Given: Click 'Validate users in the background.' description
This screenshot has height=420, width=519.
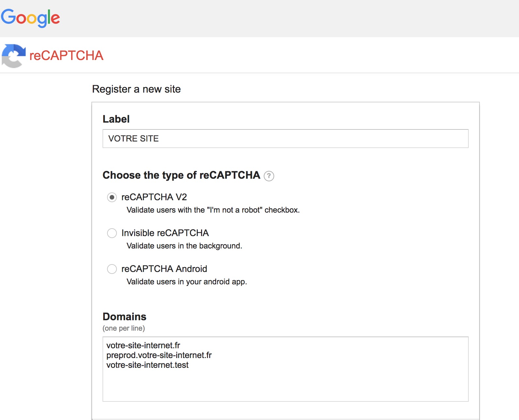Looking at the screenshot, I should 184,246.
